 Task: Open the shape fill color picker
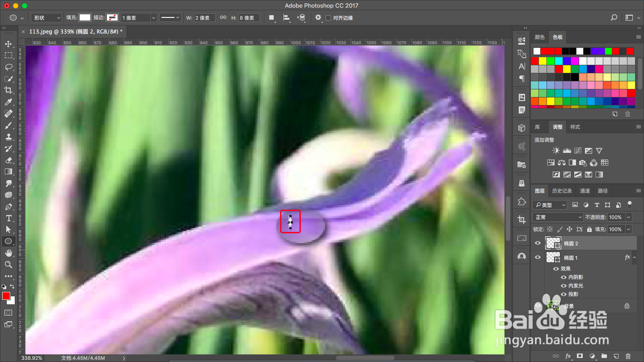[85, 18]
